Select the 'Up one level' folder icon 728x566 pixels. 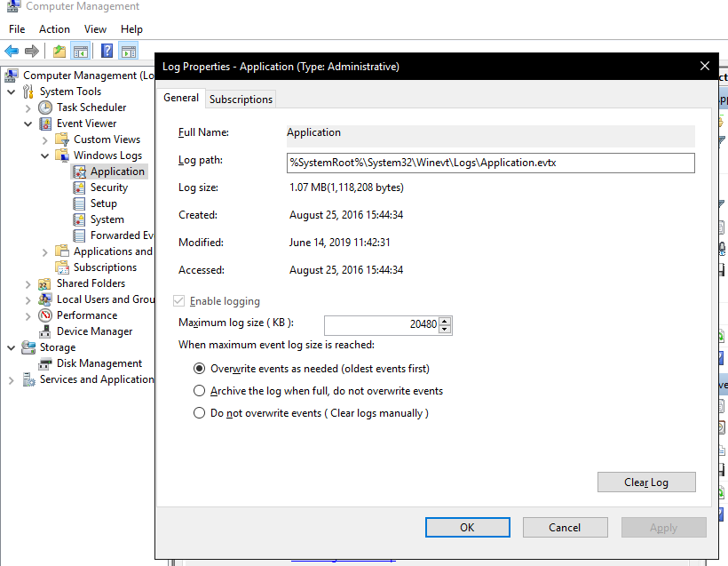[x=59, y=51]
